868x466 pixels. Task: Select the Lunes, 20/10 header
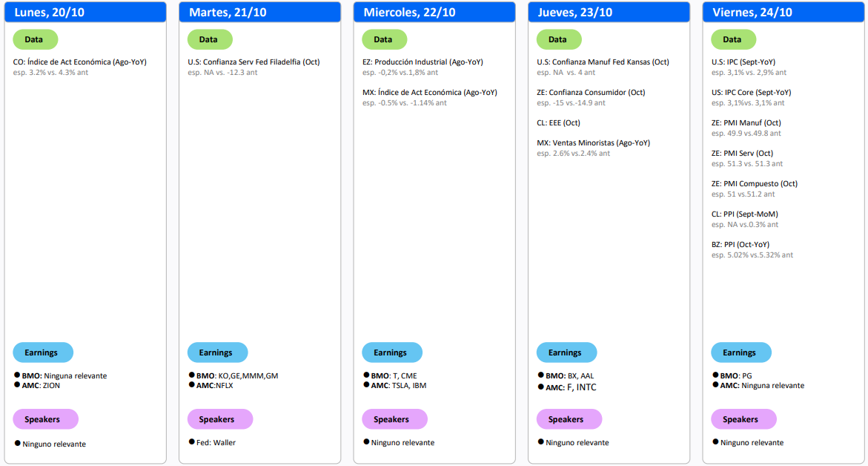[x=85, y=12]
